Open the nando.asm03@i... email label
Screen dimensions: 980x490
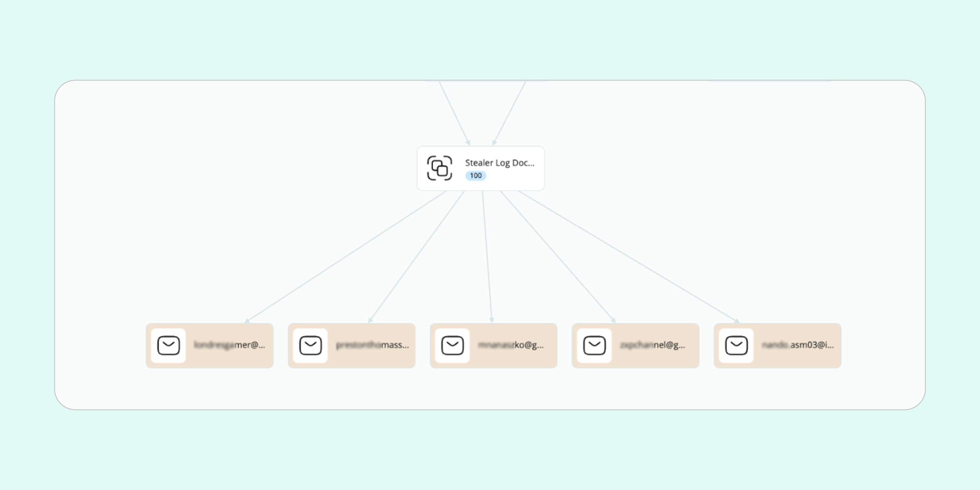tap(797, 345)
